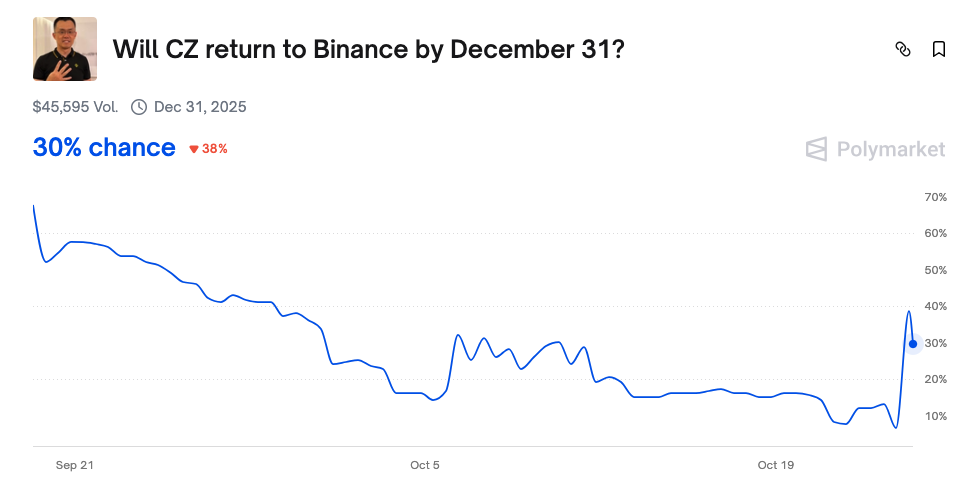Click the red down-triangle change indicator

pos(194,149)
